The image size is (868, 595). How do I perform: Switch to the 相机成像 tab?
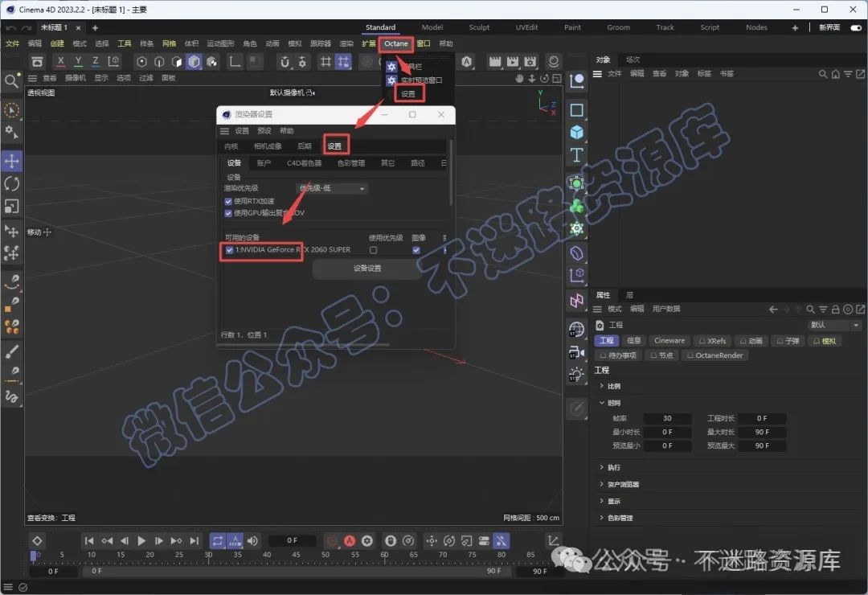pos(268,146)
